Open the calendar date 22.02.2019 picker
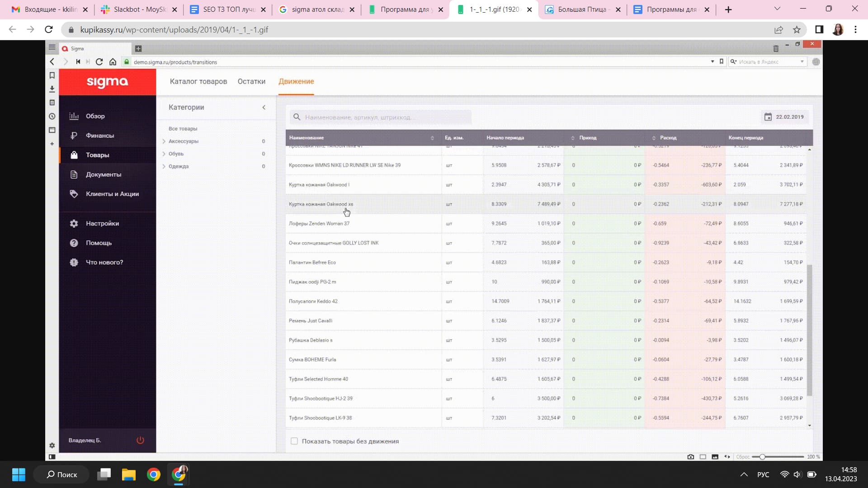Viewport: 868px width, 488px height. [x=784, y=117]
